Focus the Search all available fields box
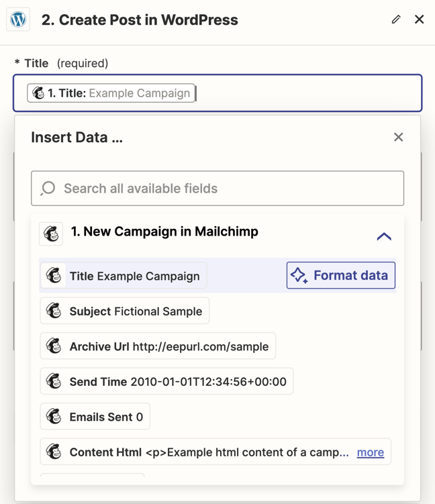Screen dimensions: 435x504 click(x=217, y=189)
